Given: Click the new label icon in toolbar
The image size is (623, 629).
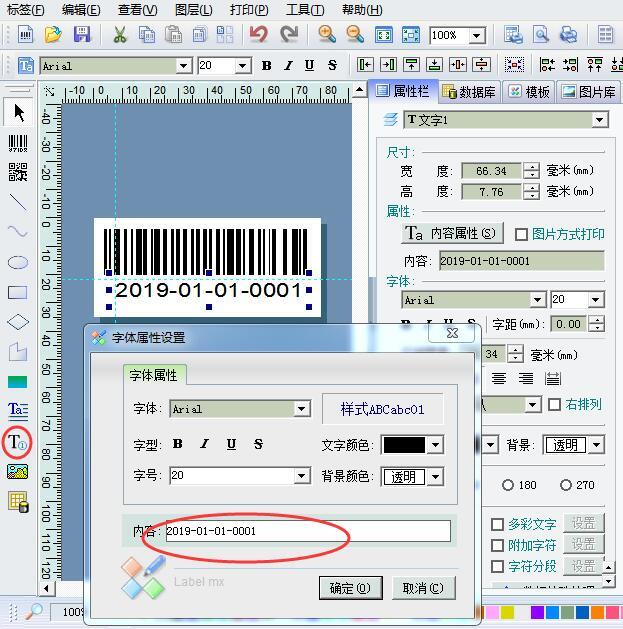Looking at the screenshot, I should coord(26,35).
